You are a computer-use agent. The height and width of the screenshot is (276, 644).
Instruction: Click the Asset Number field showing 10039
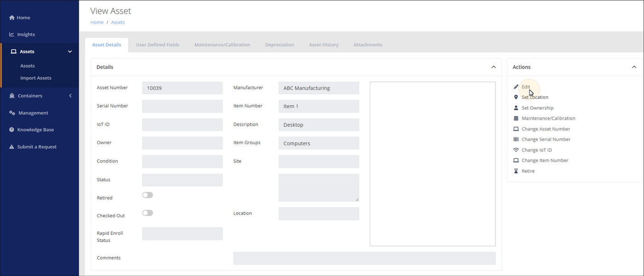[182, 88]
